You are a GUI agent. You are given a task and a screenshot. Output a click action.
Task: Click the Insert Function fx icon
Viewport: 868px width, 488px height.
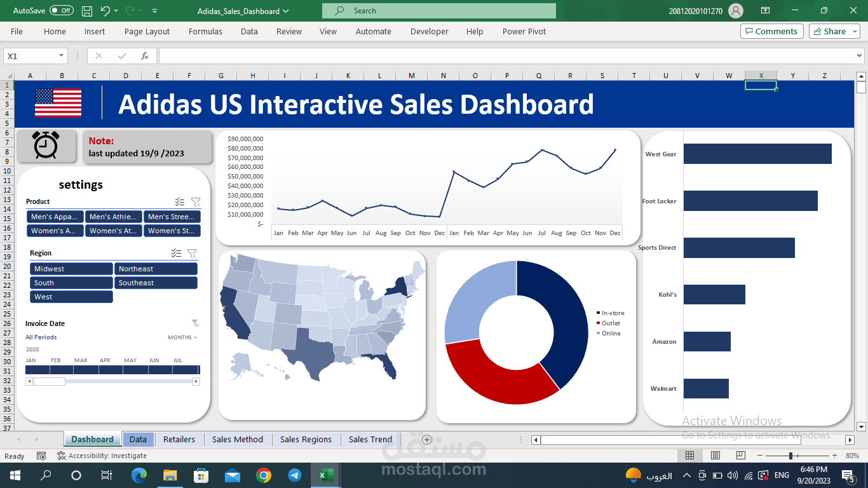pos(145,56)
